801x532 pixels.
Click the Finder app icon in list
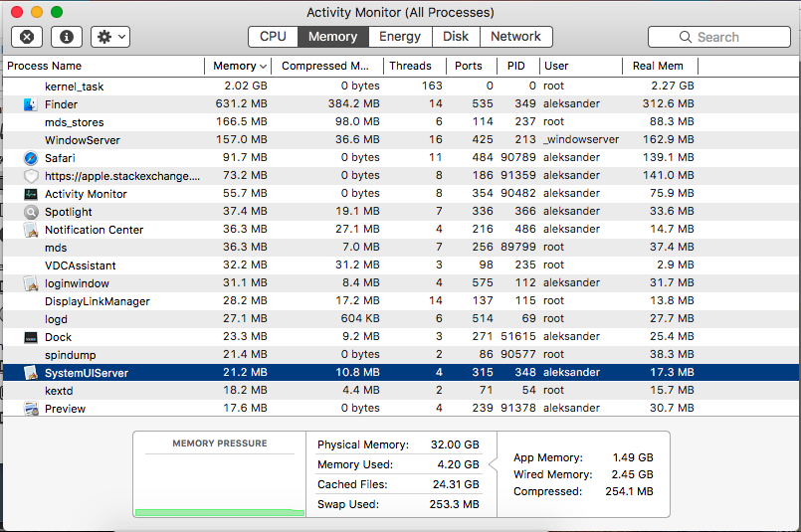[31, 104]
